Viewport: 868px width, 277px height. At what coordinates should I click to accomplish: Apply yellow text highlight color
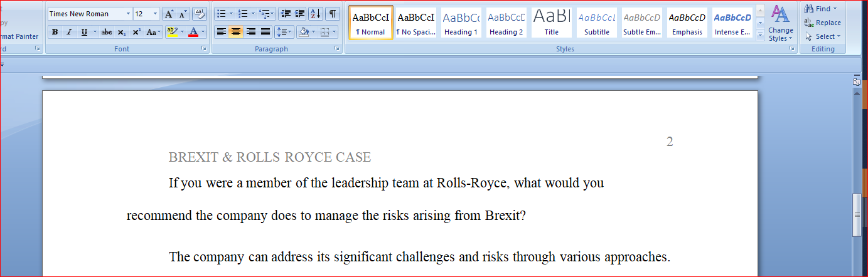point(173,32)
